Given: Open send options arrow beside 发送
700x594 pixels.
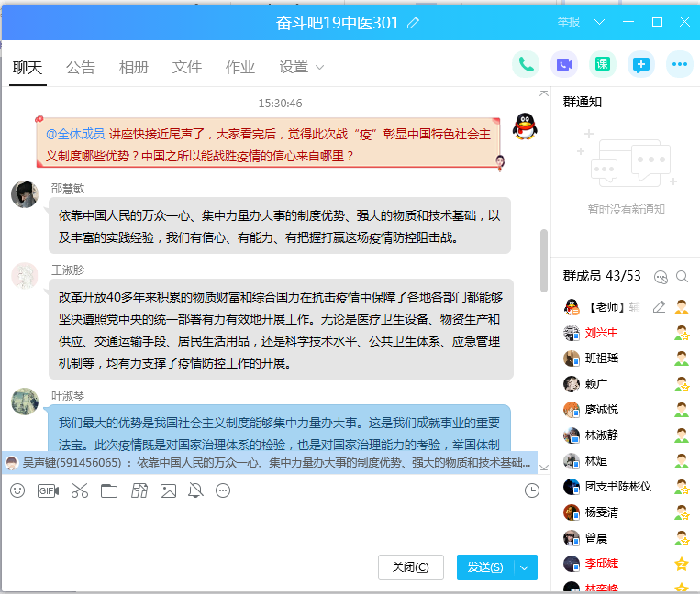Looking at the screenshot, I should click(526, 567).
